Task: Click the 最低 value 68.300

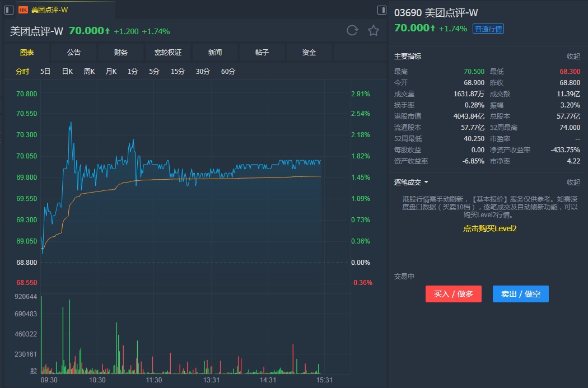Action: (x=570, y=71)
